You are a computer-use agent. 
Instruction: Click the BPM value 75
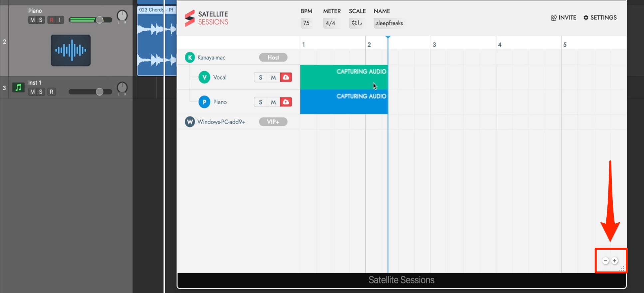[306, 23]
